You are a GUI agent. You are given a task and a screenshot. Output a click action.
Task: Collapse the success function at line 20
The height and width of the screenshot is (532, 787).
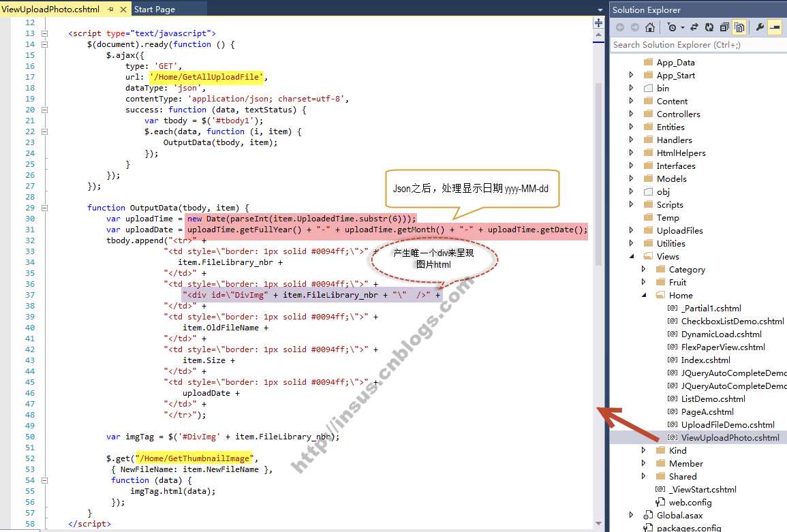44,110
